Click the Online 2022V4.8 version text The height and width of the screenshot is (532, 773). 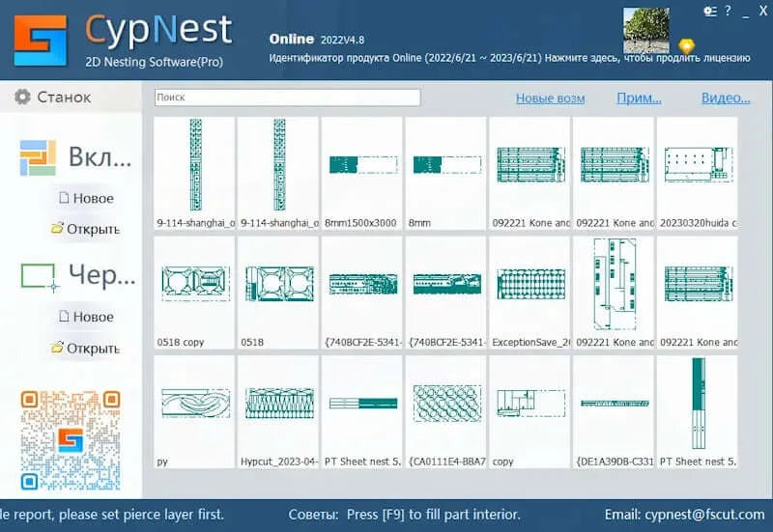317,39
